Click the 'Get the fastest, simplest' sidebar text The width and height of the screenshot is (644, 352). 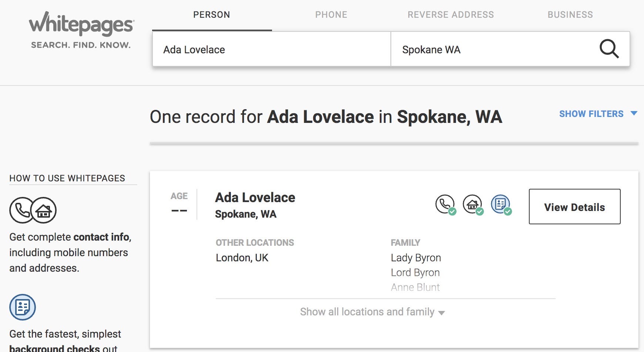point(65,341)
